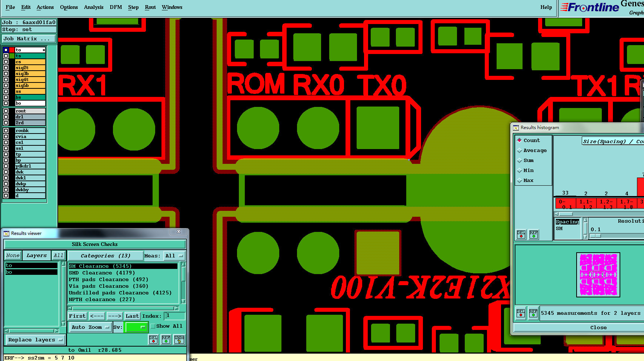Close the Results viewer window
Image resolution: width=644 pixels, height=361 pixels.
pos(178,232)
